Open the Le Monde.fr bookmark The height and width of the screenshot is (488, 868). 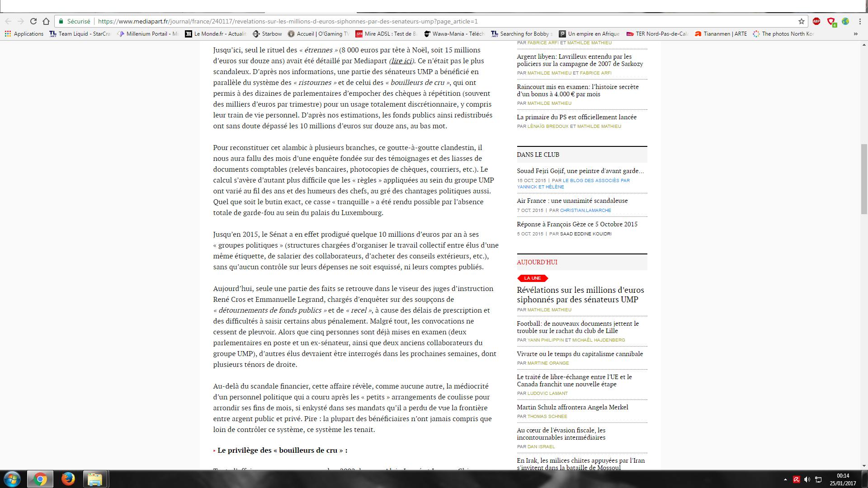[x=215, y=34]
